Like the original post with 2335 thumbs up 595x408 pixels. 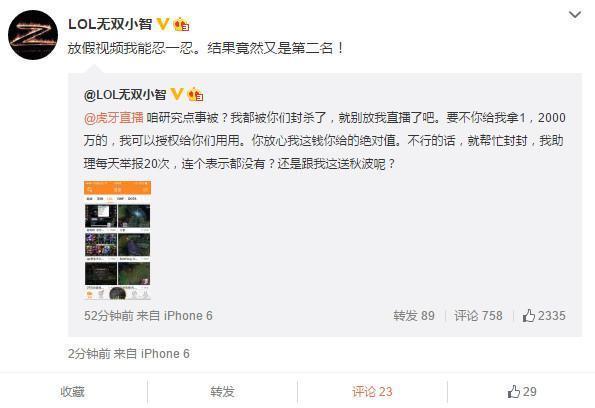pos(544,316)
